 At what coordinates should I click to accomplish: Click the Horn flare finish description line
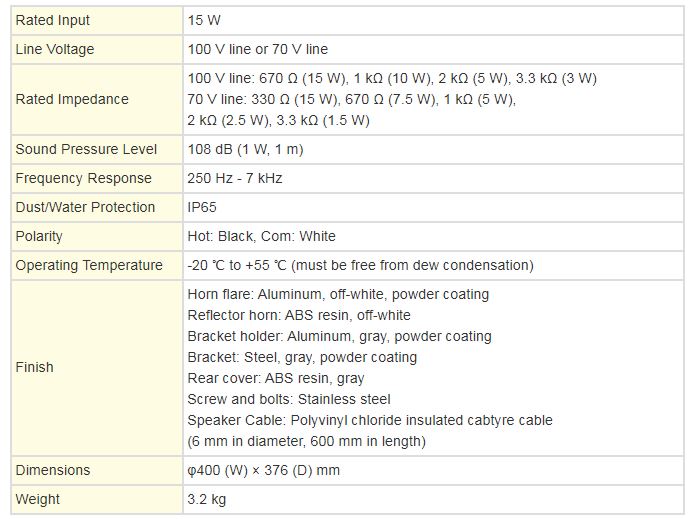coord(338,295)
